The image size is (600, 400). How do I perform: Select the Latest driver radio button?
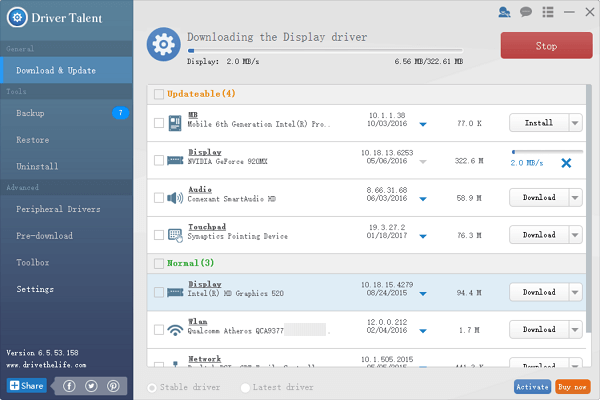tap(245, 388)
